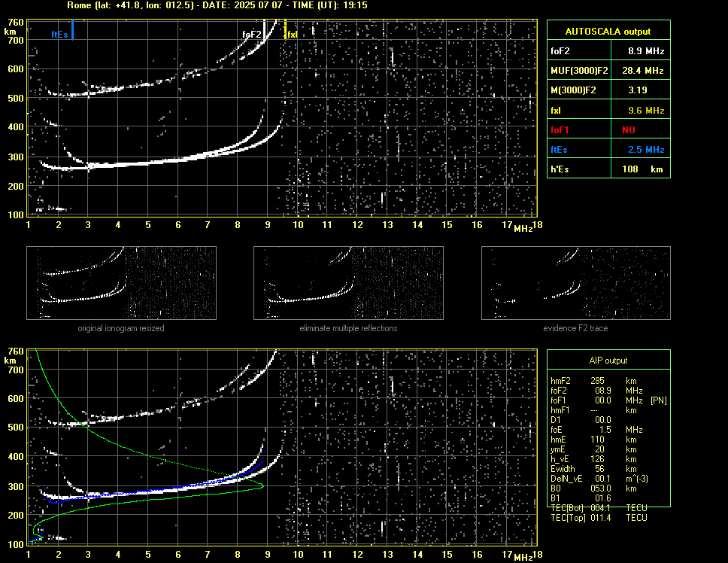Click the 'MHz' axis label on bottom ionogram
Screen dimensions: 728x563
coord(523,558)
